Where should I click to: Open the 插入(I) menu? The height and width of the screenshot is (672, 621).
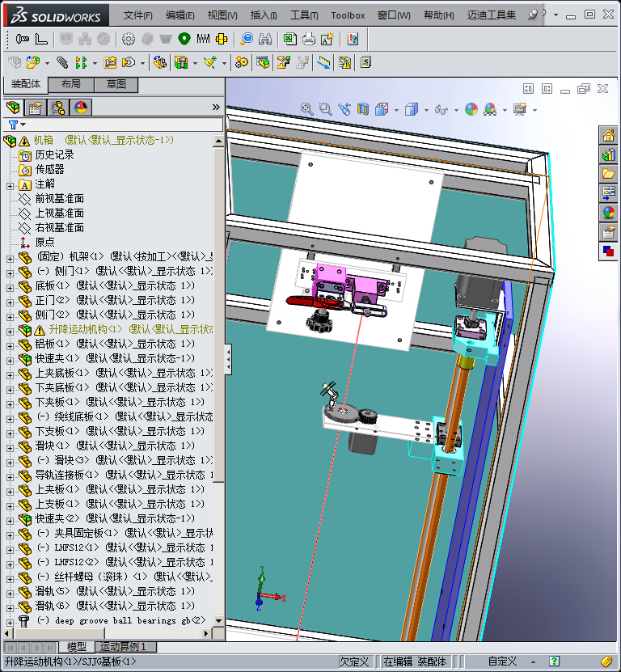[x=263, y=15]
